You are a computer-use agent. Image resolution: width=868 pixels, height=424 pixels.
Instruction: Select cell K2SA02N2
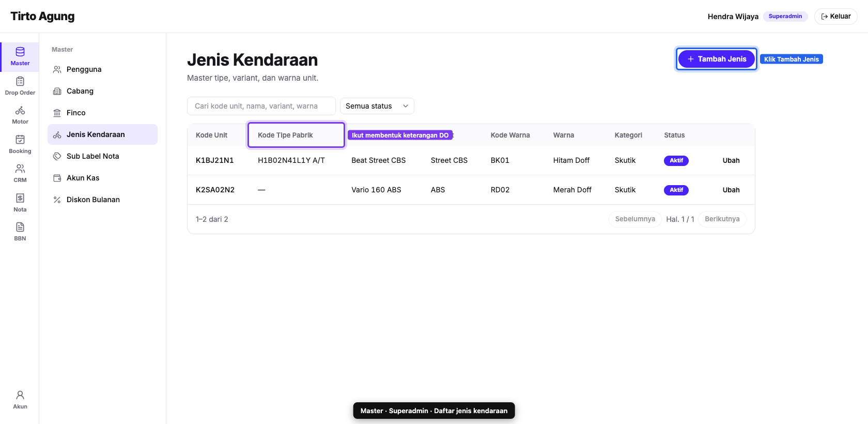click(215, 190)
